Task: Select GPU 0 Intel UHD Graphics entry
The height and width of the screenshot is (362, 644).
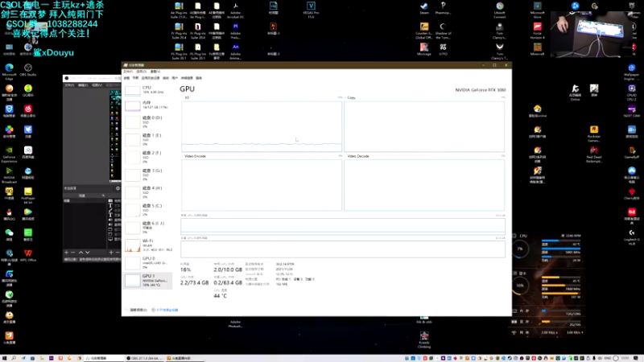Action: click(148, 263)
